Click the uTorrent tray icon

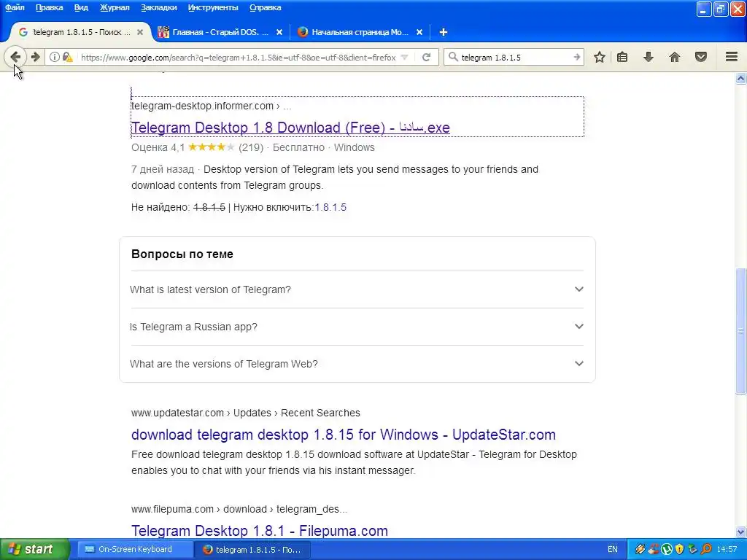667,549
